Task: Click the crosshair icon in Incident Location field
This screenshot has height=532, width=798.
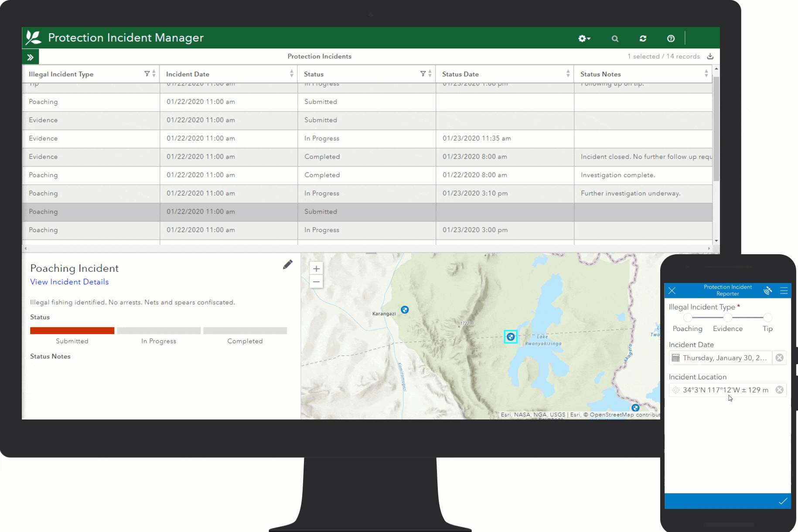Action: (675, 390)
